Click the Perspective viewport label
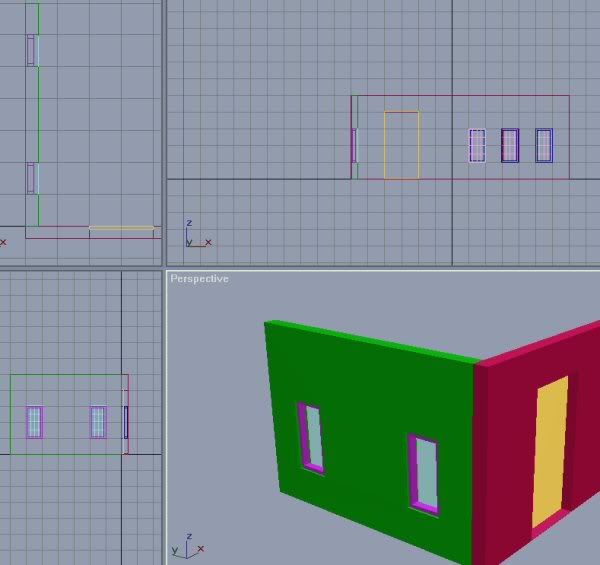Viewport: 600px width, 565px height. click(199, 278)
